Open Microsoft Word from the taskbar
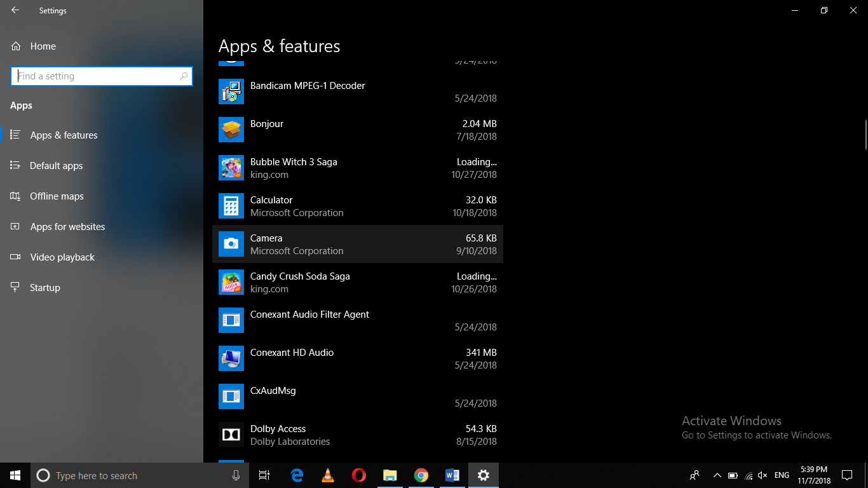The image size is (868, 488). tap(452, 475)
